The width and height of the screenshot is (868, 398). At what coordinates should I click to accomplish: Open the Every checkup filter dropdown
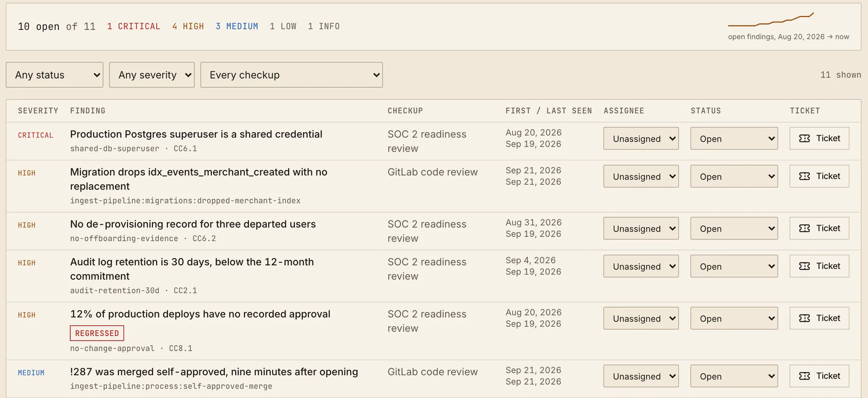[292, 75]
